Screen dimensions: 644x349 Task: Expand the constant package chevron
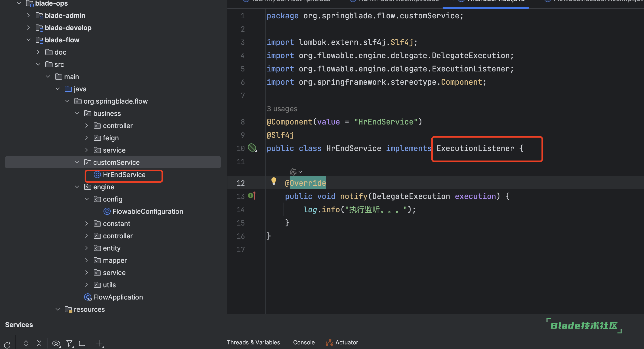(x=86, y=224)
